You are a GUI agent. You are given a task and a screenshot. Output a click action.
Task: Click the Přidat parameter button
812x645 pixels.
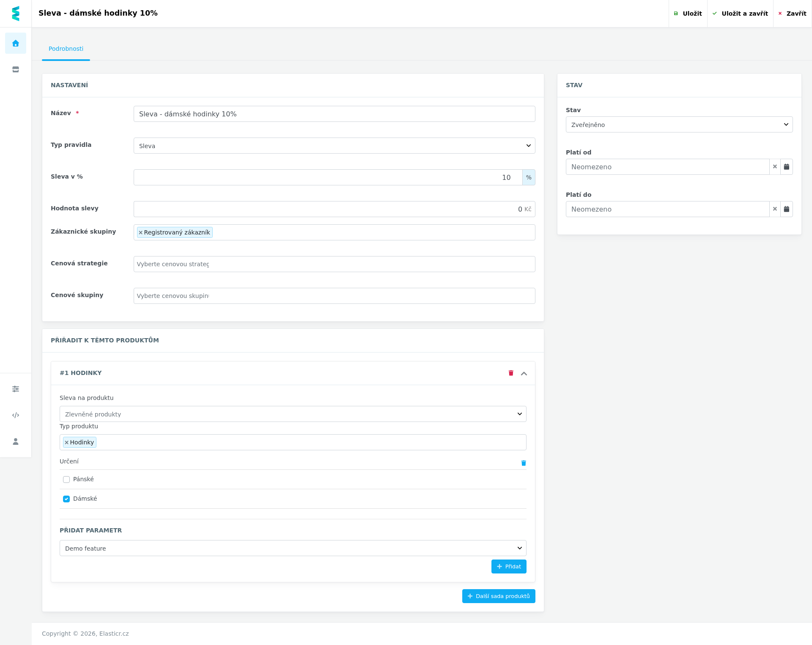(509, 566)
